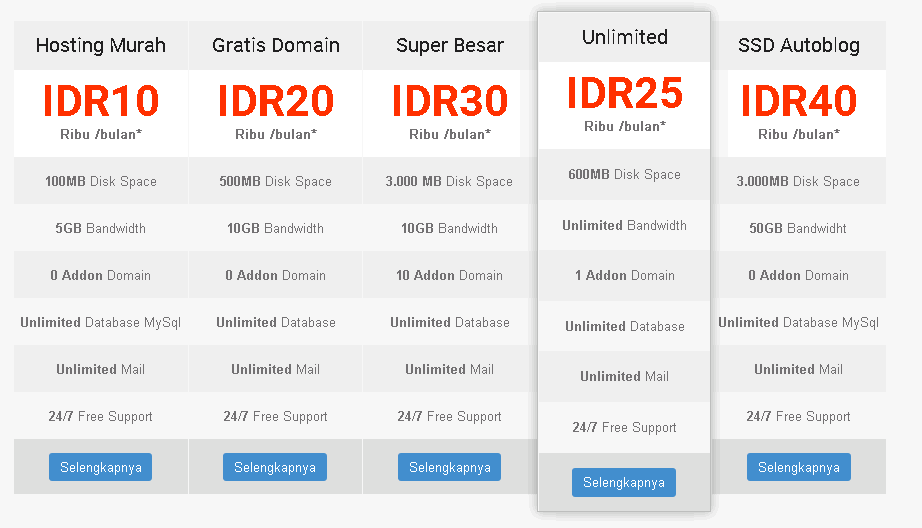Click the IDR25 price

tap(624, 93)
